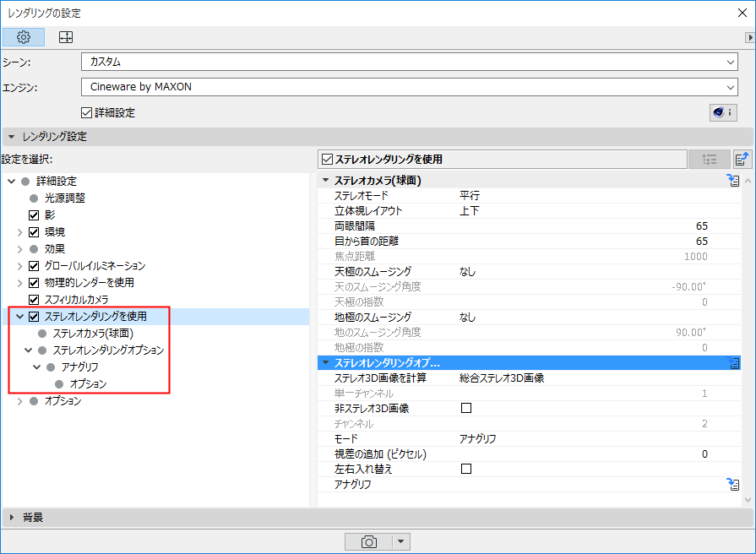756x554 pixels.
Task: Select 効果 in the settings tree
Action: [x=54, y=249]
